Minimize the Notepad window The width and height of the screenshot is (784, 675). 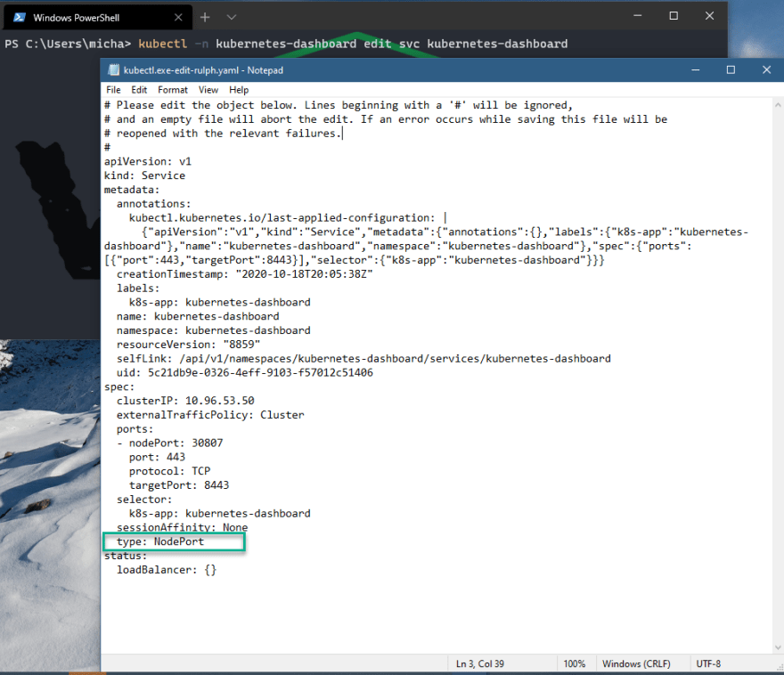[695, 70]
